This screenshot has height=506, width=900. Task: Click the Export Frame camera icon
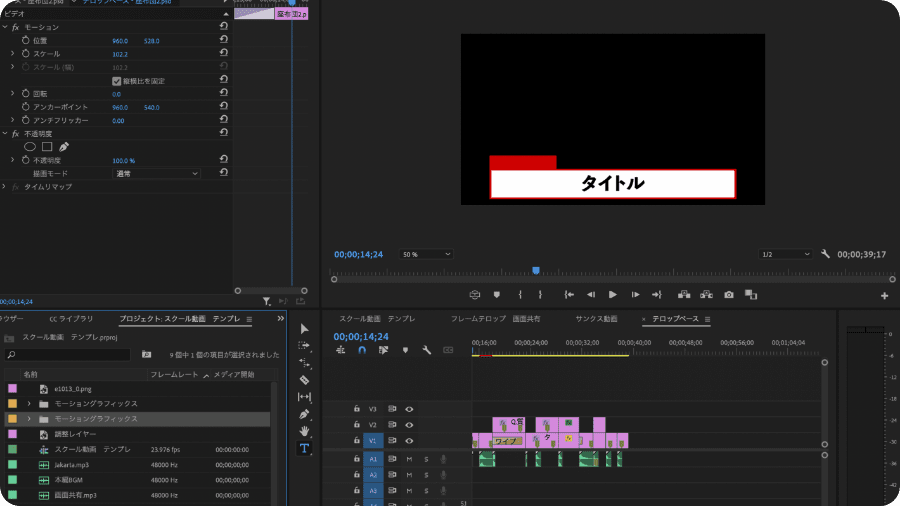[729, 295]
